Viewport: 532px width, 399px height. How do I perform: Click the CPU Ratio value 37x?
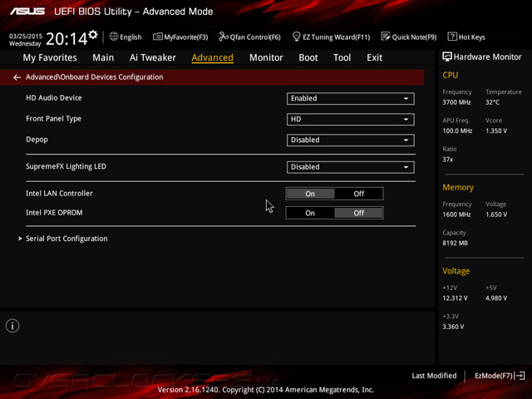447,159
